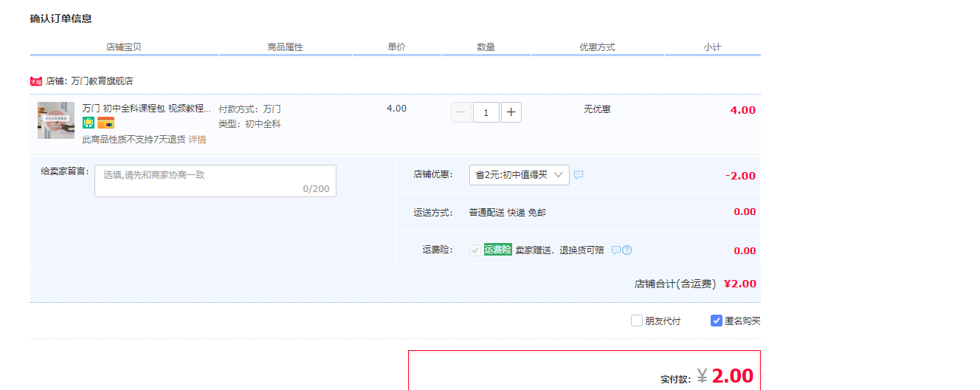Click the orange credit card badge icon
980x390 pixels.
click(106, 123)
